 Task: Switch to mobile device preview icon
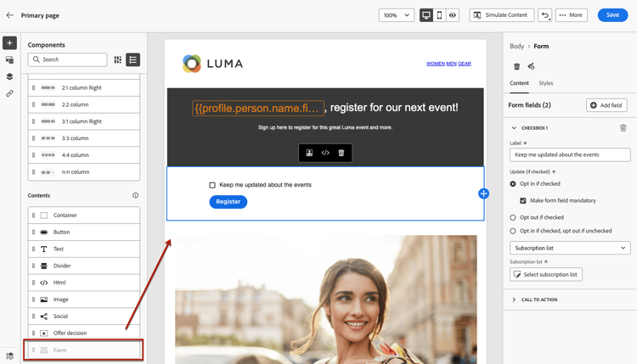point(439,15)
